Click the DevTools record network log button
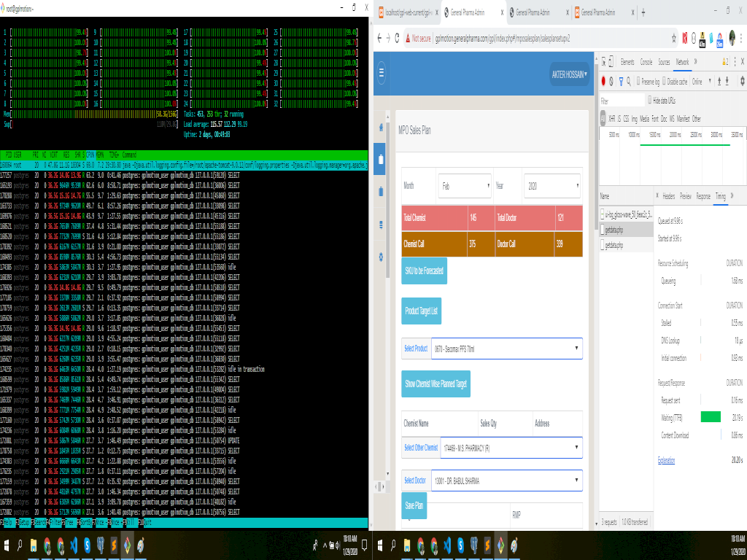This screenshot has width=747, height=560. (603, 82)
